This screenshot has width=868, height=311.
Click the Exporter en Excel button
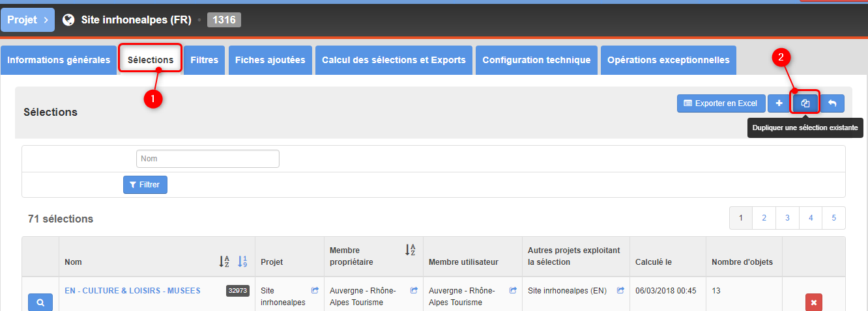point(721,103)
